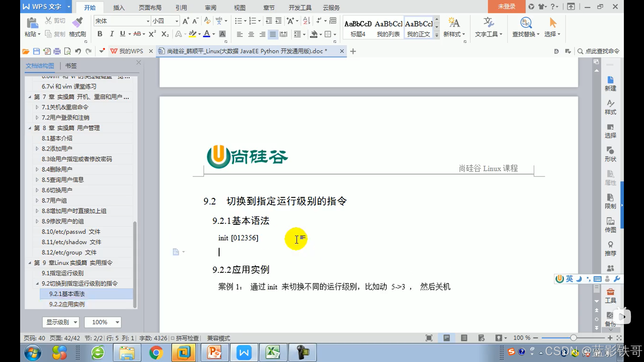Expand the 8.2 添加用户 tree node
The height and width of the screenshot is (362, 644).
coord(37,148)
